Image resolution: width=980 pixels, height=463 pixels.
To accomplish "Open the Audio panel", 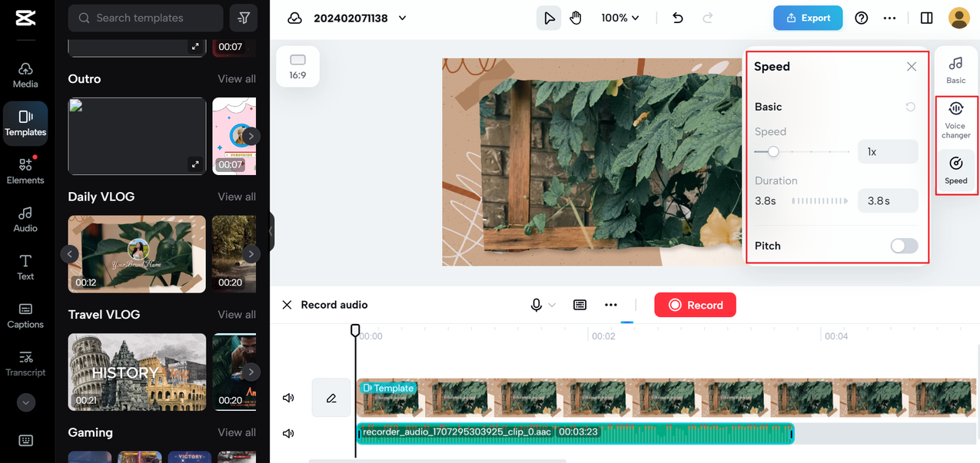I will [25, 219].
